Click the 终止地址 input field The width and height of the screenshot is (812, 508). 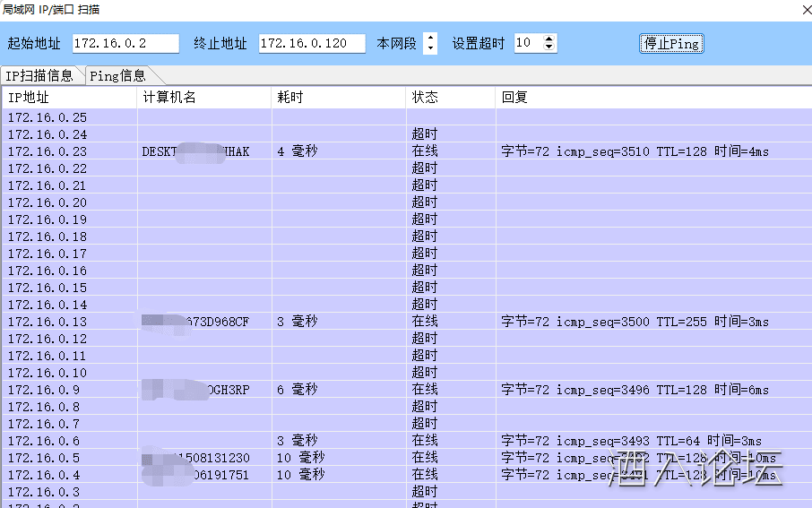[x=311, y=43]
